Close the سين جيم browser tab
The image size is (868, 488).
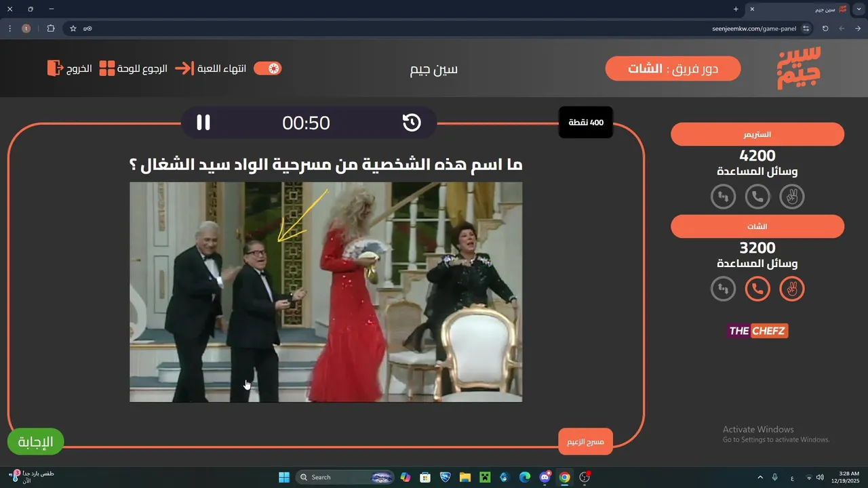point(751,9)
